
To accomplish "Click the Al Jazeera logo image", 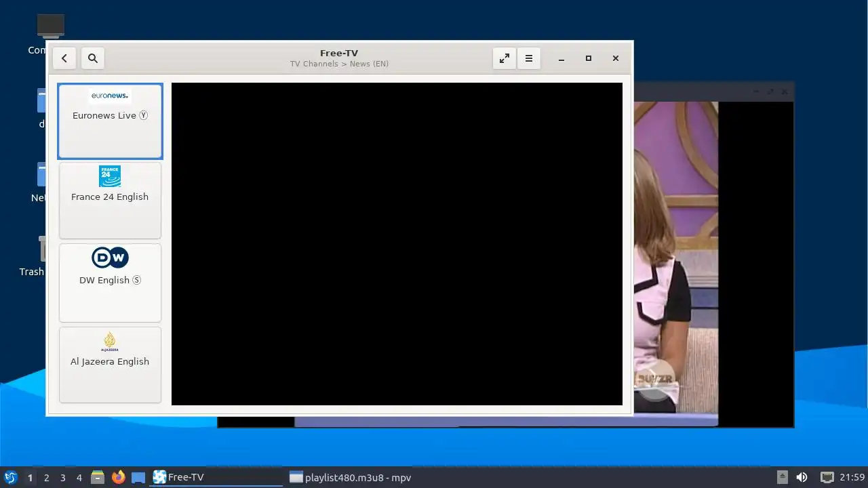I will click(x=110, y=342).
